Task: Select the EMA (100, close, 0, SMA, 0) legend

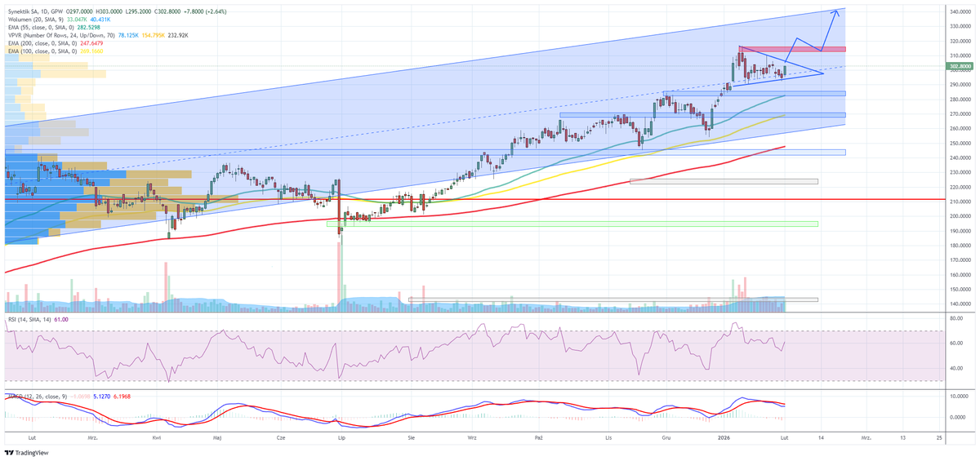Action: pyautogui.click(x=42, y=51)
